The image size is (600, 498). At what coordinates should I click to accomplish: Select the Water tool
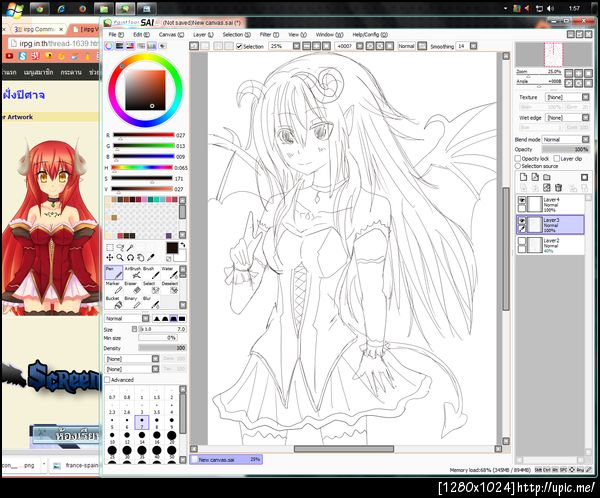tap(169, 273)
